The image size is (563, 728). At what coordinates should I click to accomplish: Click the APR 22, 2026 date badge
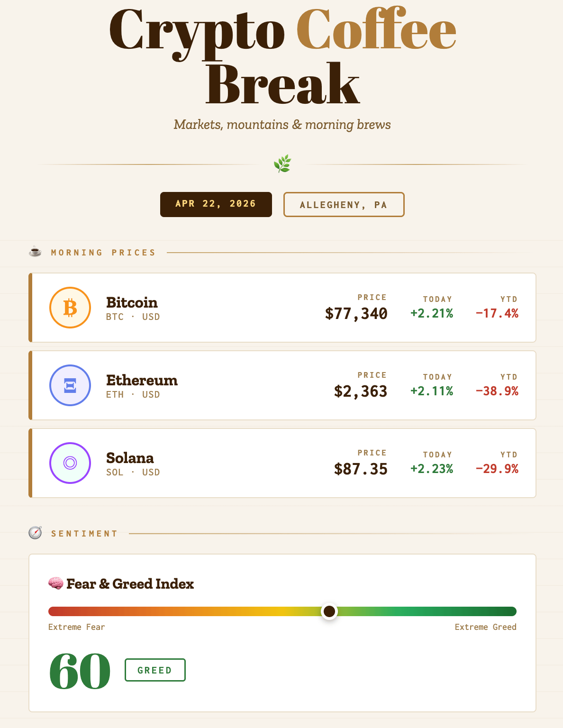click(216, 204)
